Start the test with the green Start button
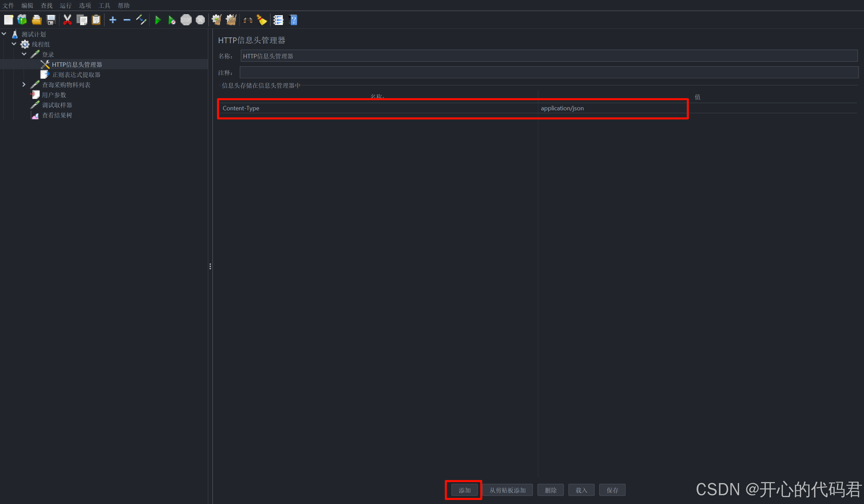Image resolution: width=864 pixels, height=504 pixels. click(158, 20)
